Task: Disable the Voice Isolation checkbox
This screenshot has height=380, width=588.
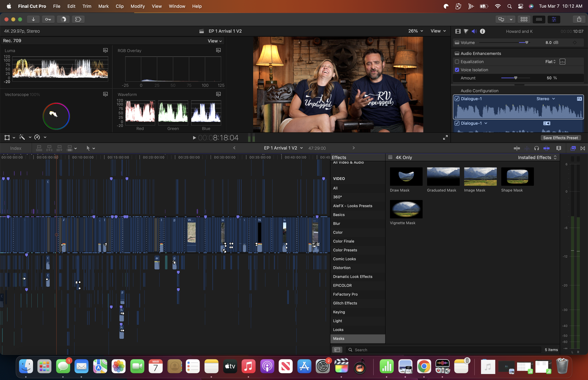Action: point(457,70)
